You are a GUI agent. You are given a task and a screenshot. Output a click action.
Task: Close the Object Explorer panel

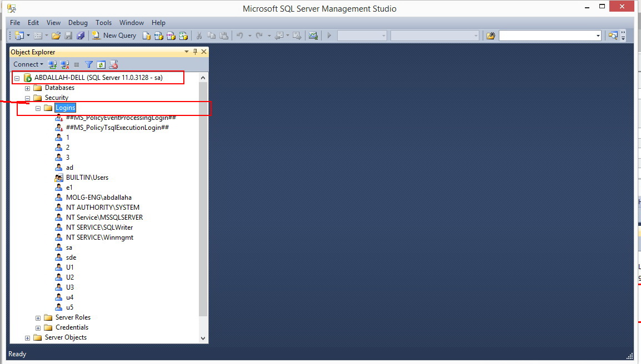click(204, 52)
